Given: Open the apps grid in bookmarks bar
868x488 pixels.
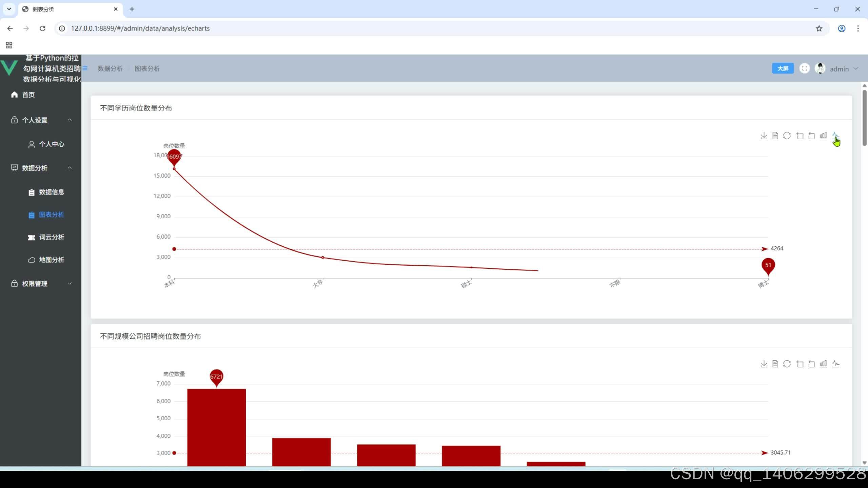Looking at the screenshot, I should pos(9,45).
